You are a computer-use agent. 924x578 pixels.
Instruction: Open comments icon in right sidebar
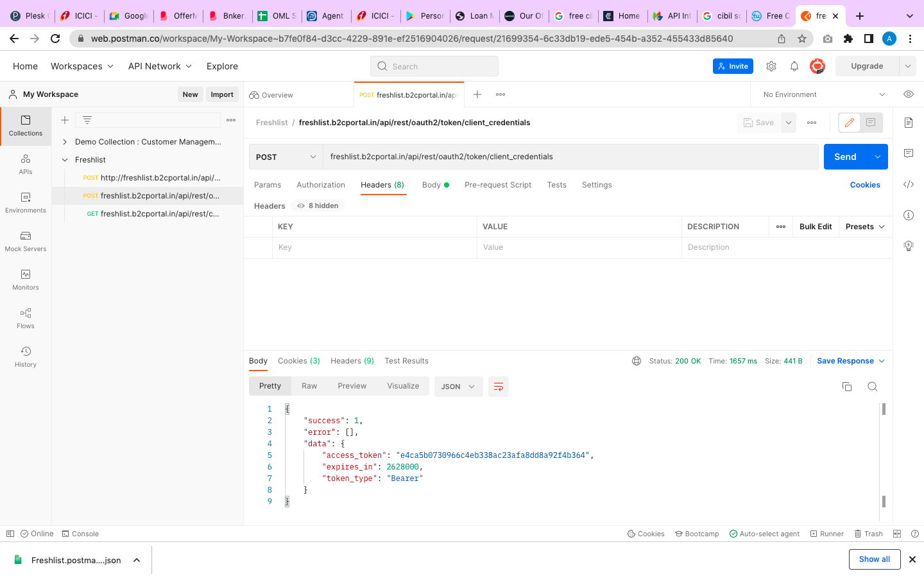pos(909,153)
